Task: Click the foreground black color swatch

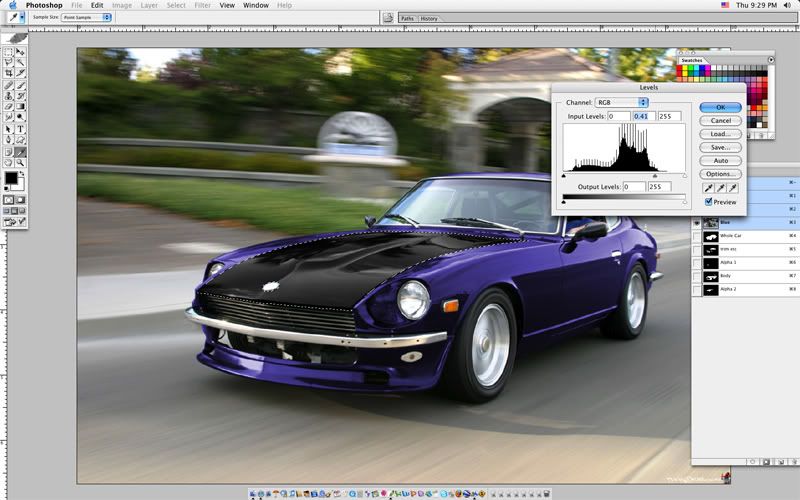Action: (x=11, y=179)
